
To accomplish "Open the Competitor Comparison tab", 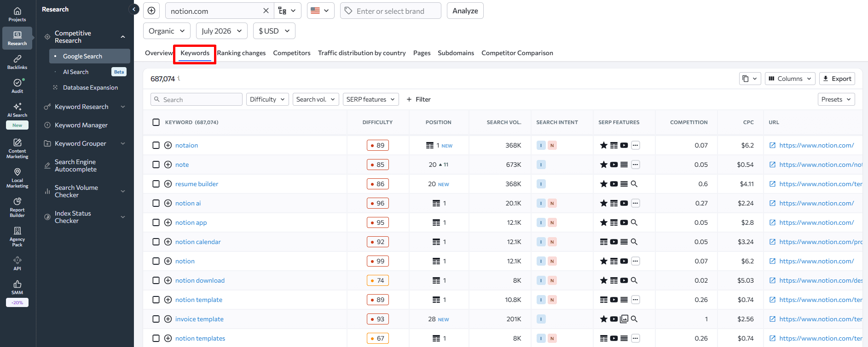I will click(517, 53).
